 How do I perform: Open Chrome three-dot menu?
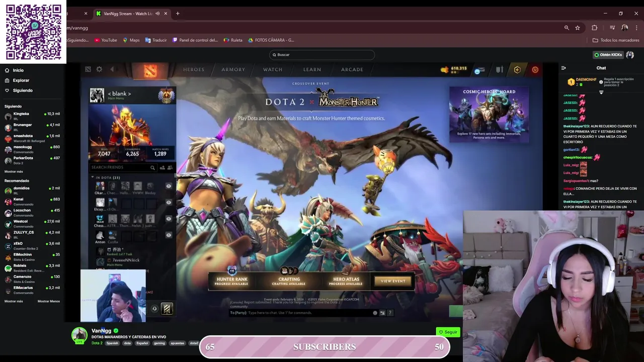[636, 28]
